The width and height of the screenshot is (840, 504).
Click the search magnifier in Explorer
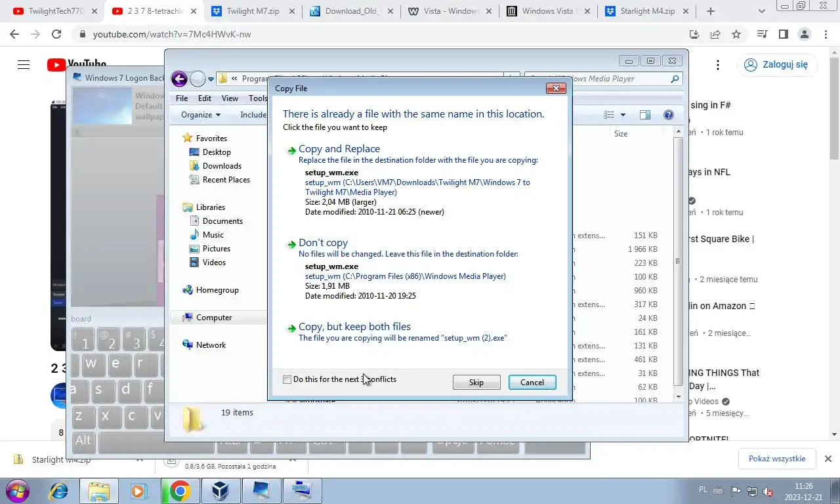click(x=675, y=79)
